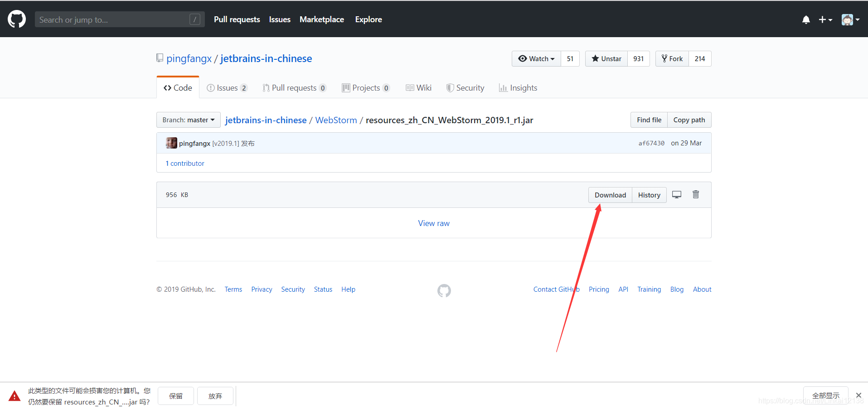This screenshot has width=868, height=409.
Task: Open jetbrains-in-chinese repository title link
Action: coord(266,58)
